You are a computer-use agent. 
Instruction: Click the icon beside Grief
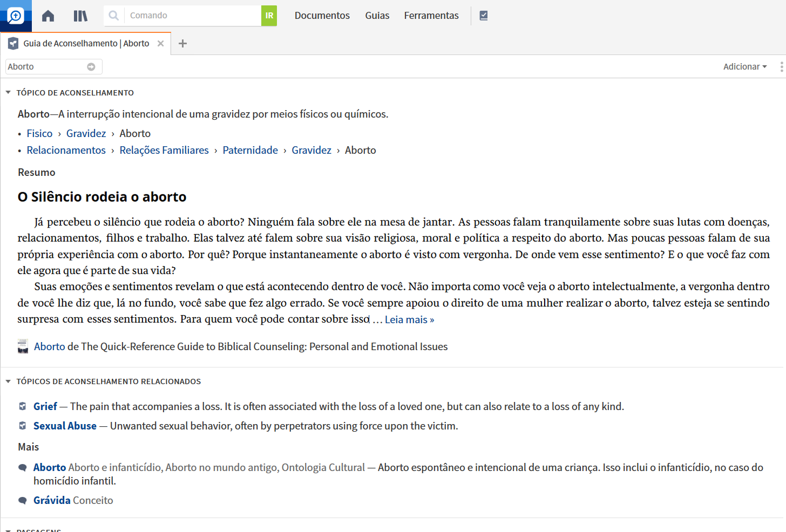[x=23, y=406]
